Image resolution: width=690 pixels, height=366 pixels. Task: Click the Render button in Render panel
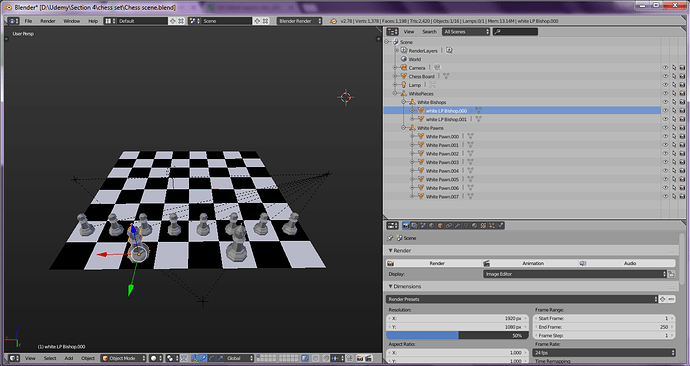point(434,263)
